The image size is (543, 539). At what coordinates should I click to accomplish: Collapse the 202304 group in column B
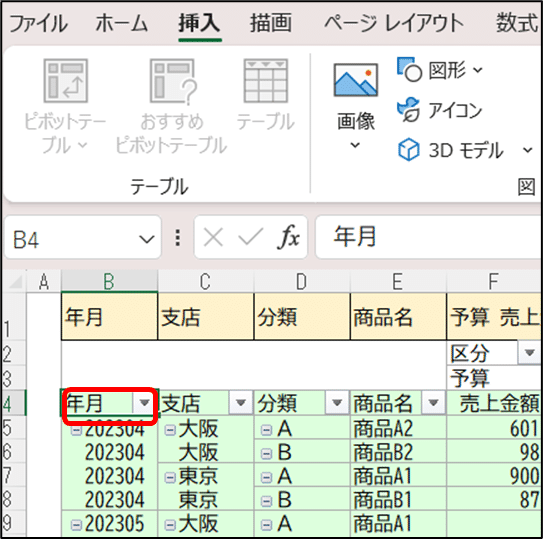click(76, 431)
